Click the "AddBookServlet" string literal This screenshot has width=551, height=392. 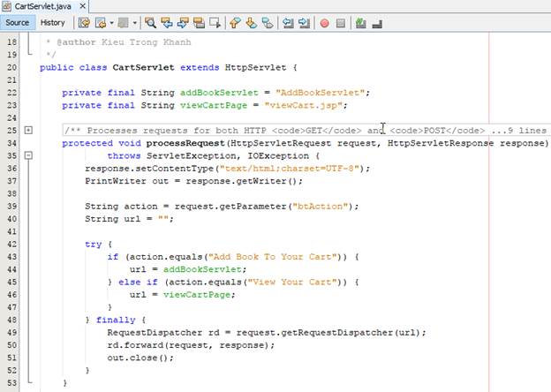point(320,93)
